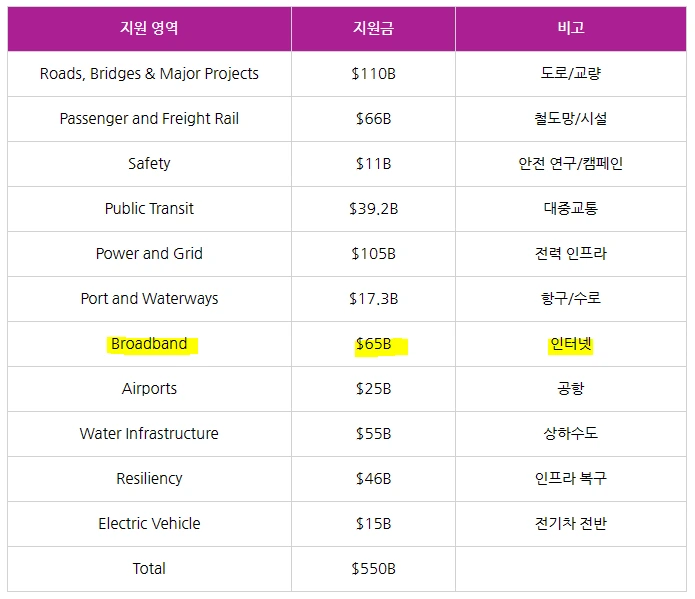Select the $550B Total amount

(x=373, y=569)
